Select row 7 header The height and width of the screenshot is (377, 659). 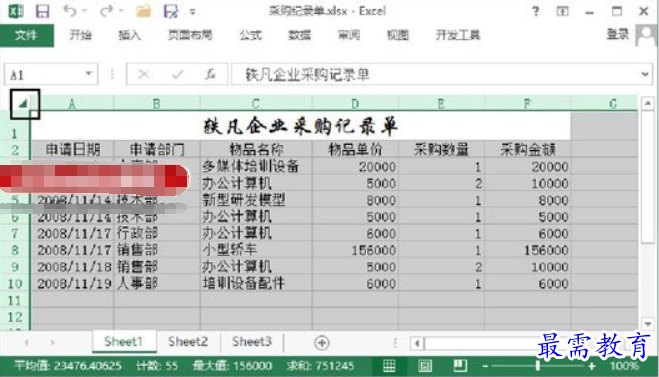coord(15,233)
